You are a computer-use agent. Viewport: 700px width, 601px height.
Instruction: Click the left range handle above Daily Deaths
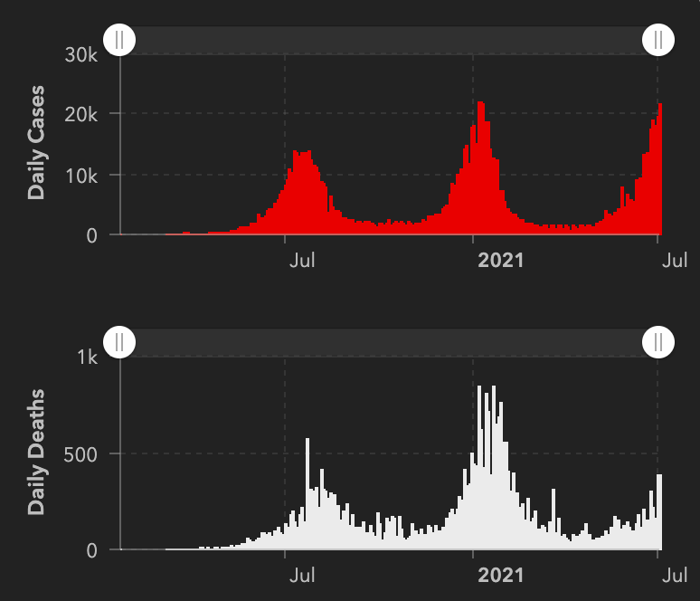[x=119, y=342]
